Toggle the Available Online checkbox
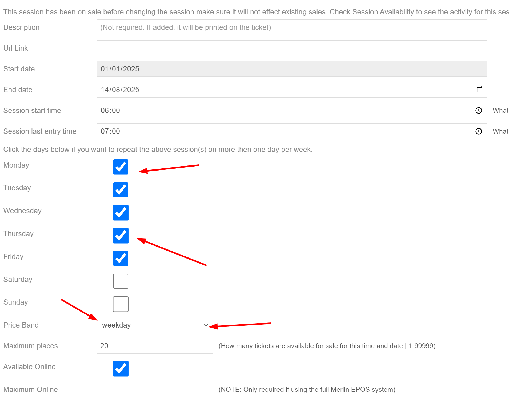The image size is (509, 420). (x=121, y=369)
